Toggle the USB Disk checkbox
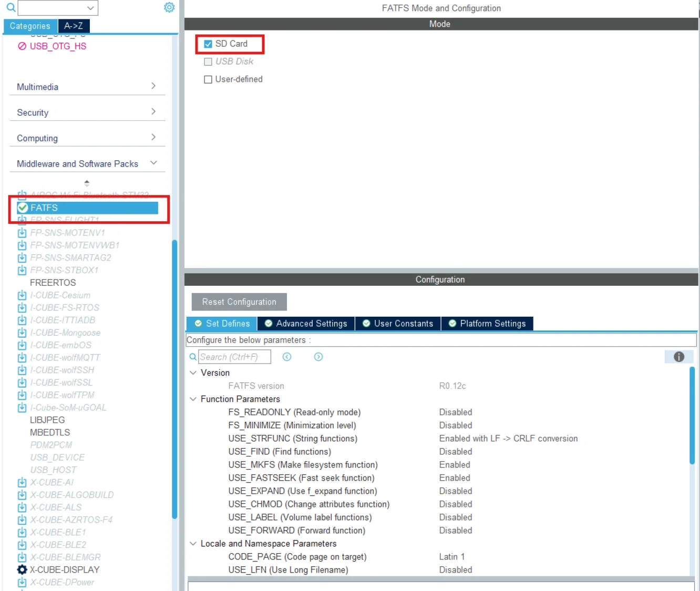 pos(208,61)
